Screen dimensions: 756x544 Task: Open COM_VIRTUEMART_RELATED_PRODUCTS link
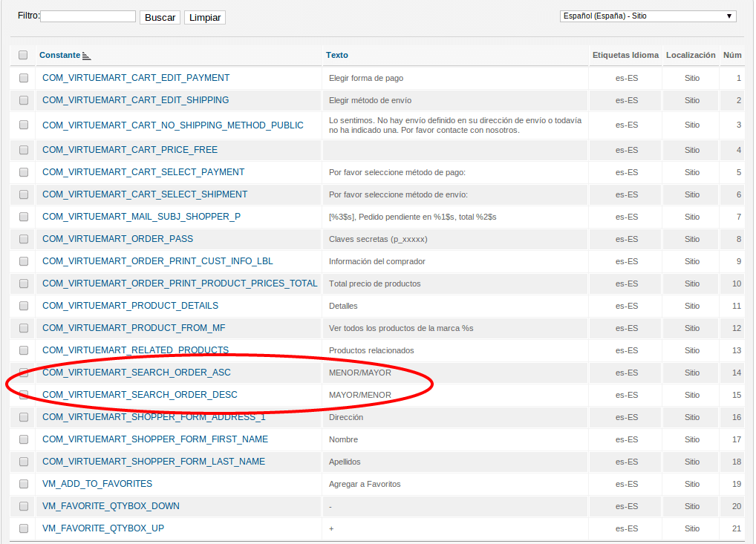pyautogui.click(x=135, y=350)
